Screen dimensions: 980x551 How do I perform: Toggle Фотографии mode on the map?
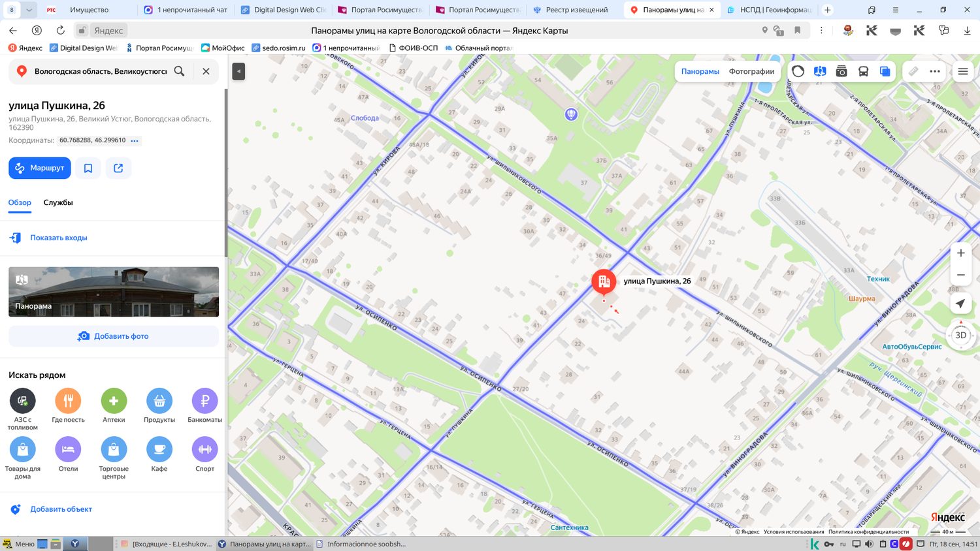(x=751, y=71)
